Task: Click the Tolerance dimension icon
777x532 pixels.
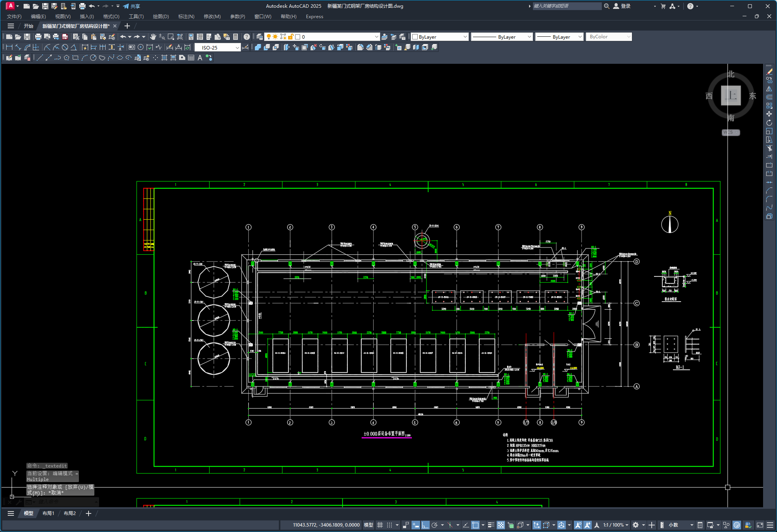Action: pos(132,47)
